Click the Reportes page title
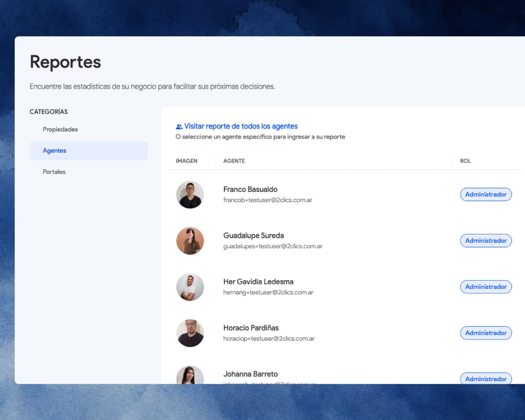 [x=66, y=62]
